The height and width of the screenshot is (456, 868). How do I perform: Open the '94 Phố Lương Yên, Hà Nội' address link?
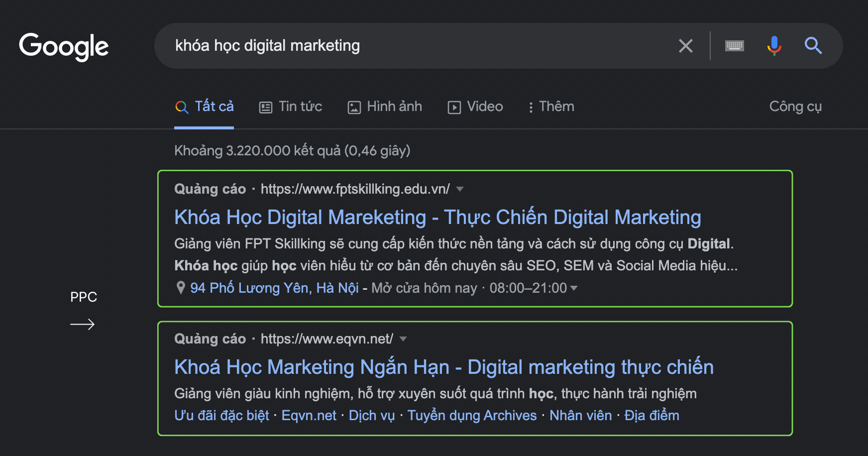coord(274,288)
